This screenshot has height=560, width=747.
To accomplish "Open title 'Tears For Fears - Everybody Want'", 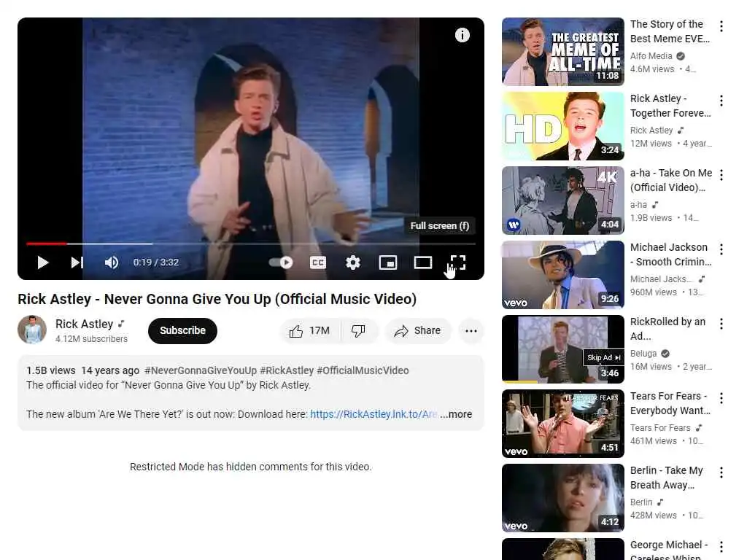I will (x=670, y=403).
